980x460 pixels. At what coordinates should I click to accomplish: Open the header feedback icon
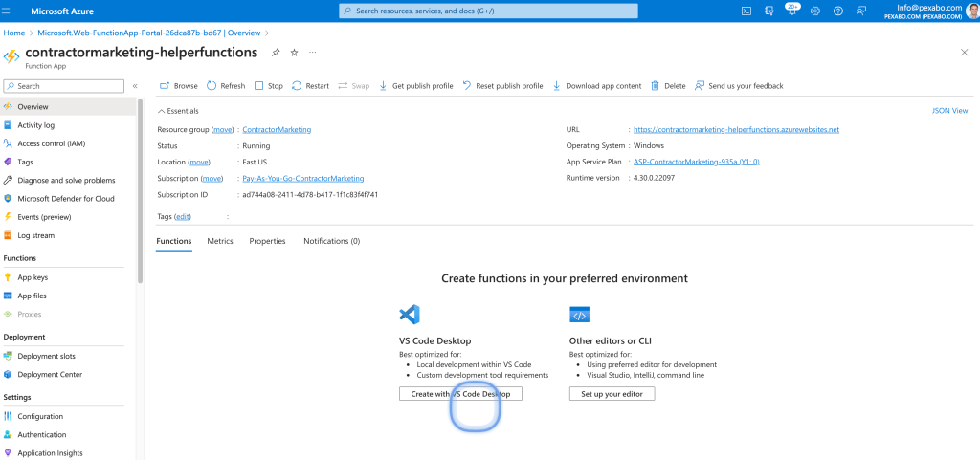coord(861,11)
